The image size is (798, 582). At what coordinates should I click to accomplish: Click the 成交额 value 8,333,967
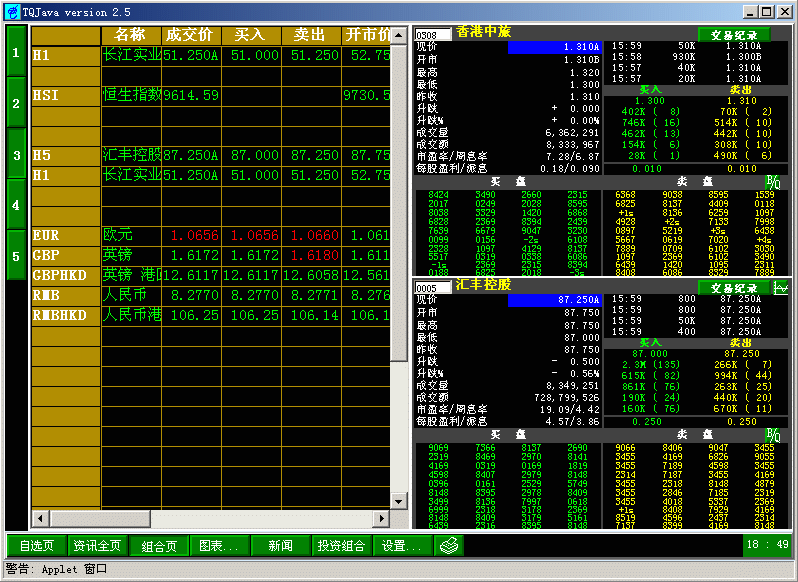[x=572, y=145]
